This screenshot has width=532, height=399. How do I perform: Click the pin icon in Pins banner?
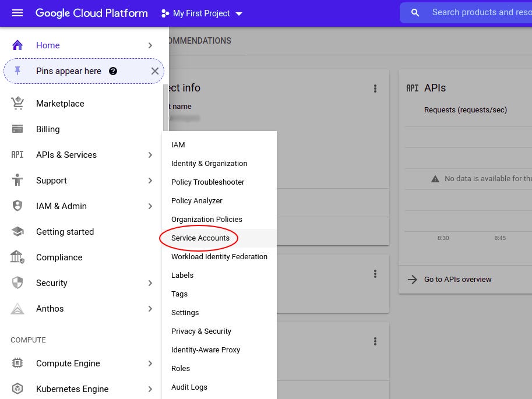coord(17,70)
